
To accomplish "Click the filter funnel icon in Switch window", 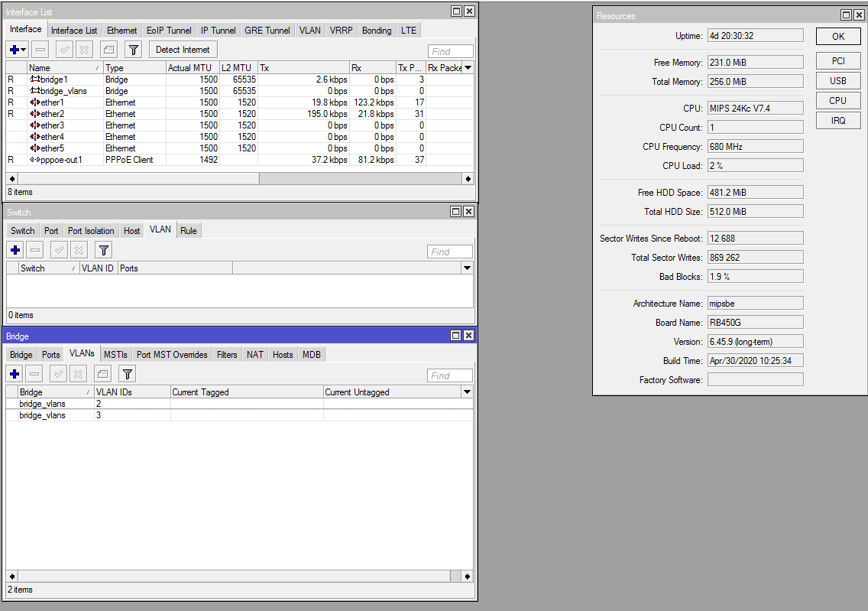I will point(104,250).
